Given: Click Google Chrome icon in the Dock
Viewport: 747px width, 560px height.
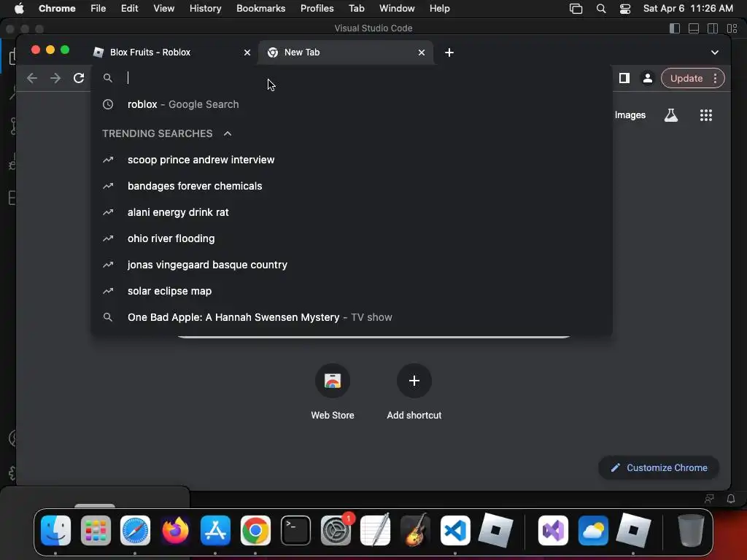Looking at the screenshot, I should pos(255,530).
